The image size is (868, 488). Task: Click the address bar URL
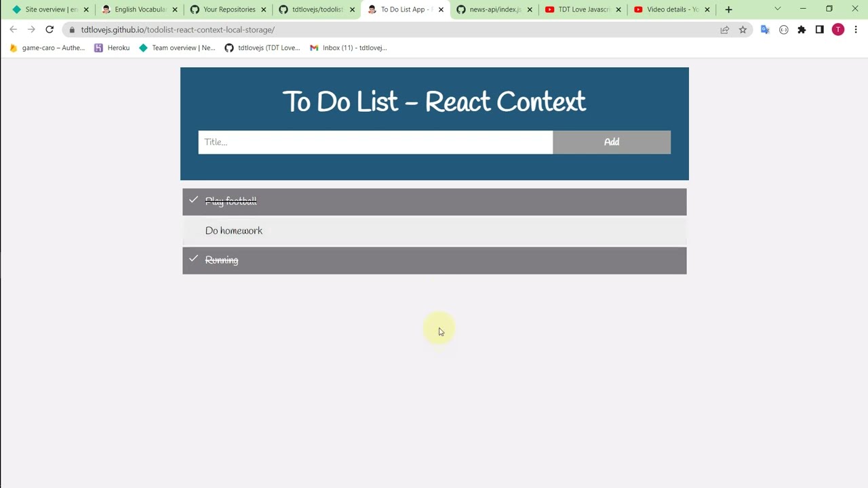178,30
